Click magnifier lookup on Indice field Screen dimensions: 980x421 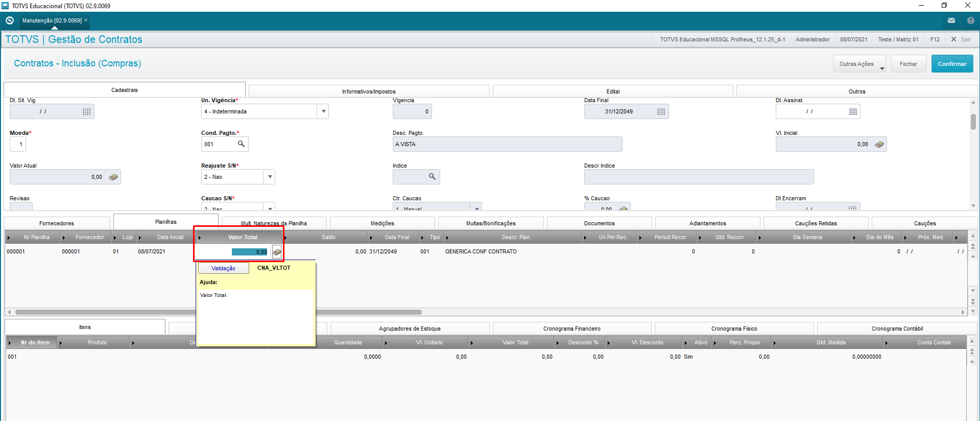point(432,177)
